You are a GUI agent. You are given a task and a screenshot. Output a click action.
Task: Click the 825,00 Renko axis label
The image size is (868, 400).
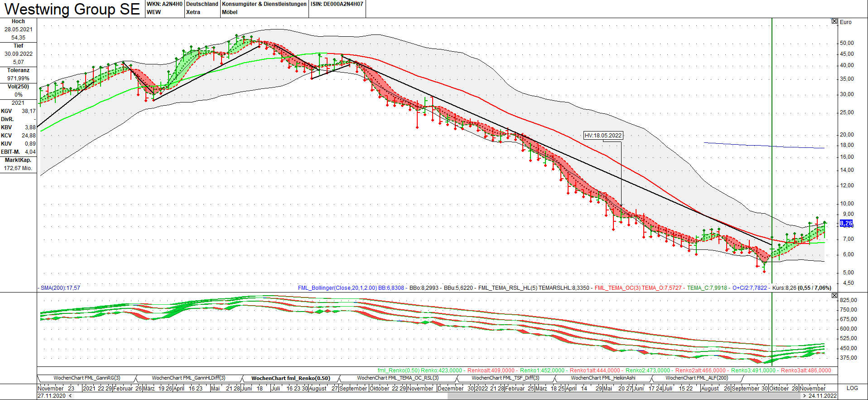pyautogui.click(x=848, y=300)
